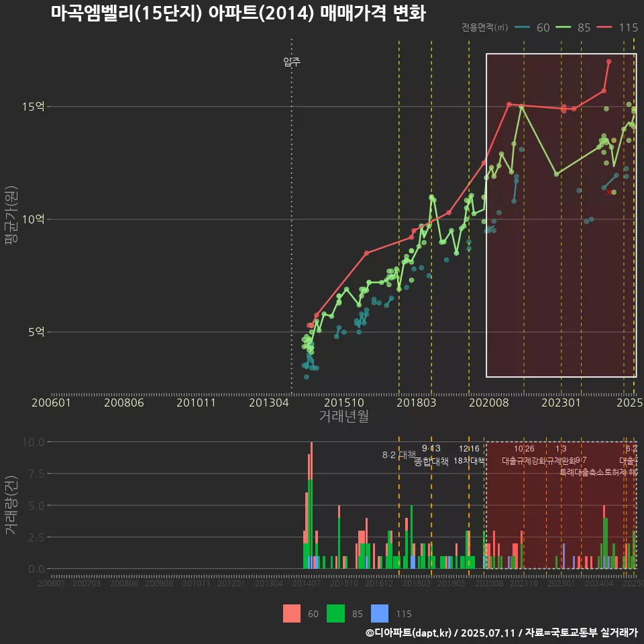The image size is (644, 644).
Task: Click the 1·3 policy date annotation
Action: pos(561,449)
